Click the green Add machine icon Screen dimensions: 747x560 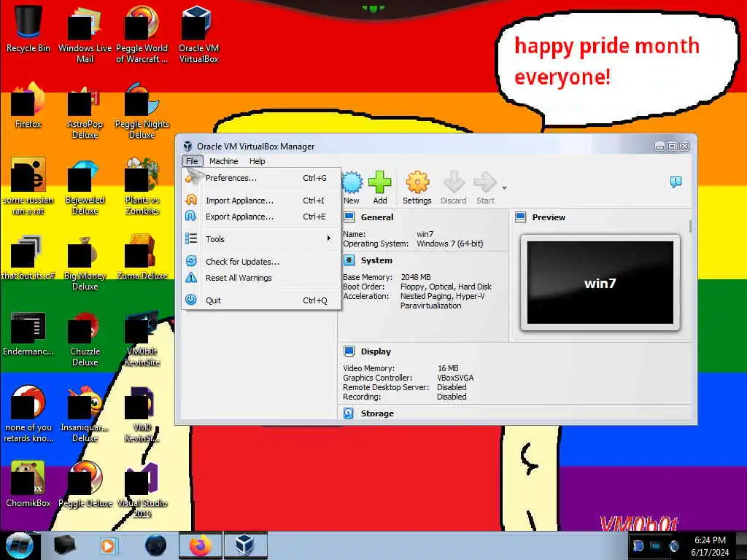[379, 182]
